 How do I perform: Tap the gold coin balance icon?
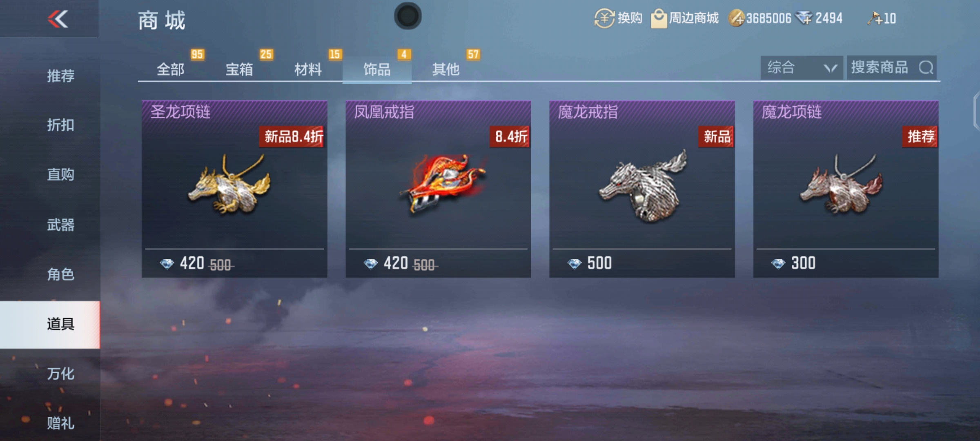736,18
